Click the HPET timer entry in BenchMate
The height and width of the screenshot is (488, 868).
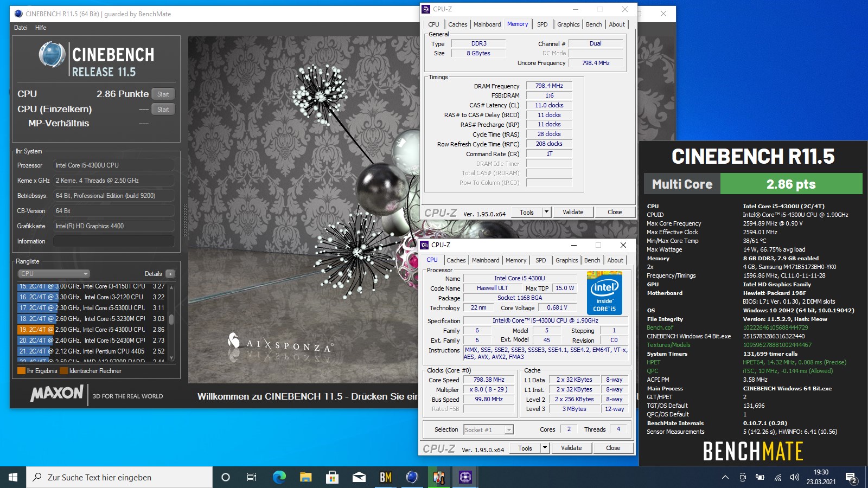pyautogui.click(x=653, y=362)
